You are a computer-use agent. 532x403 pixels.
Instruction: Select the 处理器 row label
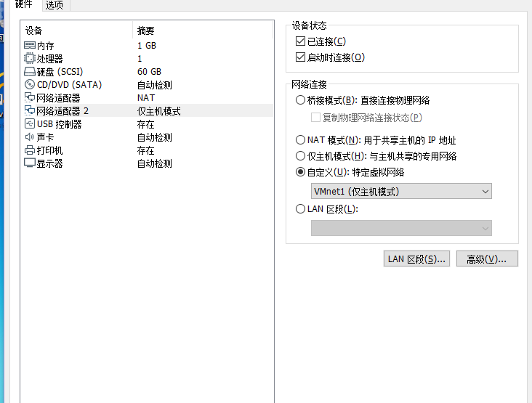coord(49,59)
